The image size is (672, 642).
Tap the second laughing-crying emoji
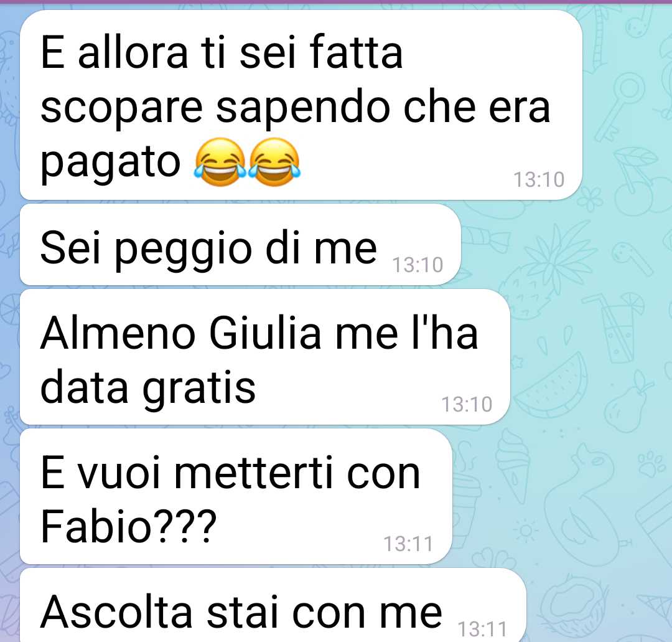(x=275, y=162)
